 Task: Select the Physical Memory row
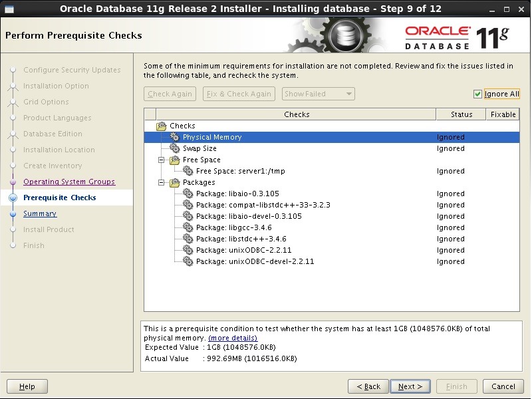[x=331, y=137]
